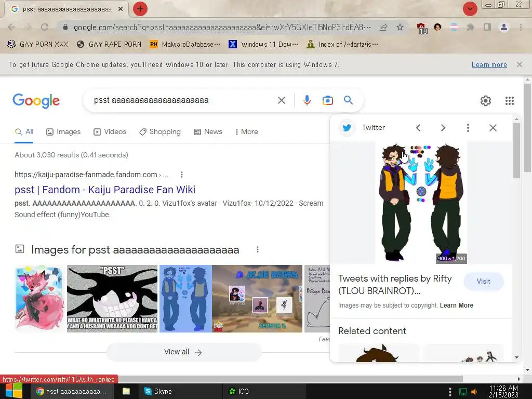The image size is (532, 399).
Task: Open Windows Start button
Action: pos(14,391)
